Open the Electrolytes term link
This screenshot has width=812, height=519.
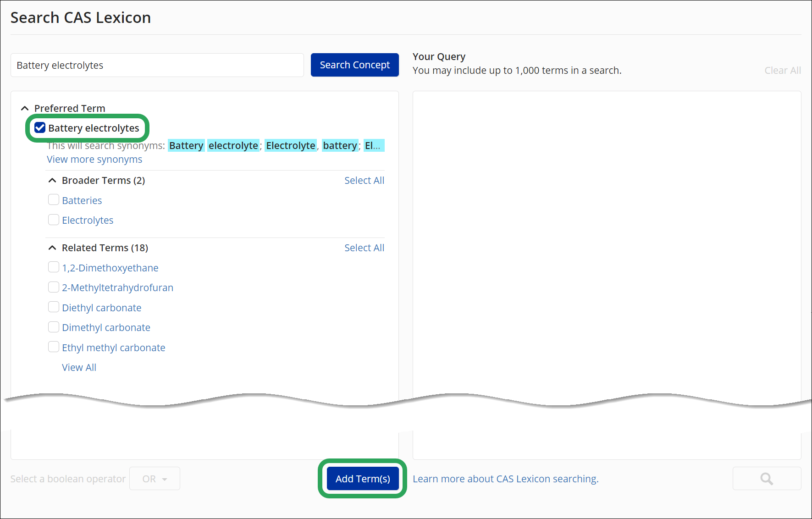pos(88,221)
